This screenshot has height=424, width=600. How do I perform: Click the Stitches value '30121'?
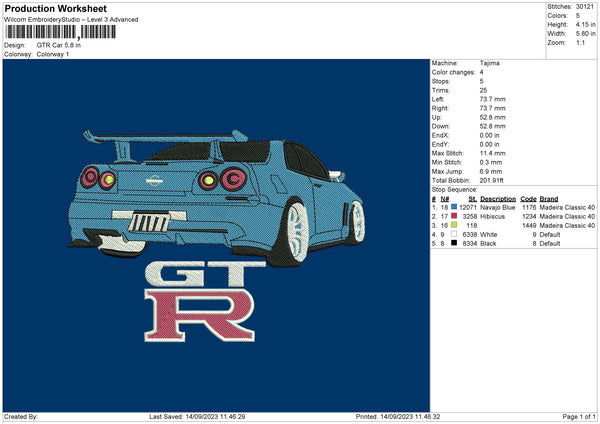pos(585,7)
